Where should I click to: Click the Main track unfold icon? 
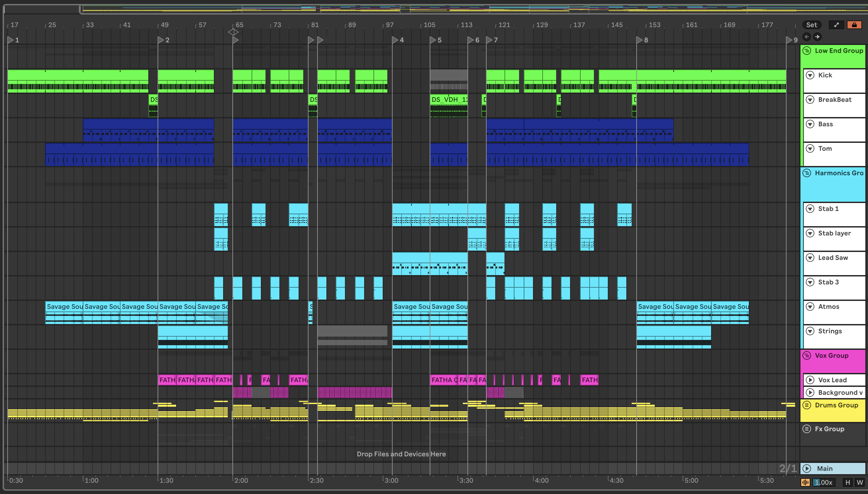pyautogui.click(x=807, y=469)
